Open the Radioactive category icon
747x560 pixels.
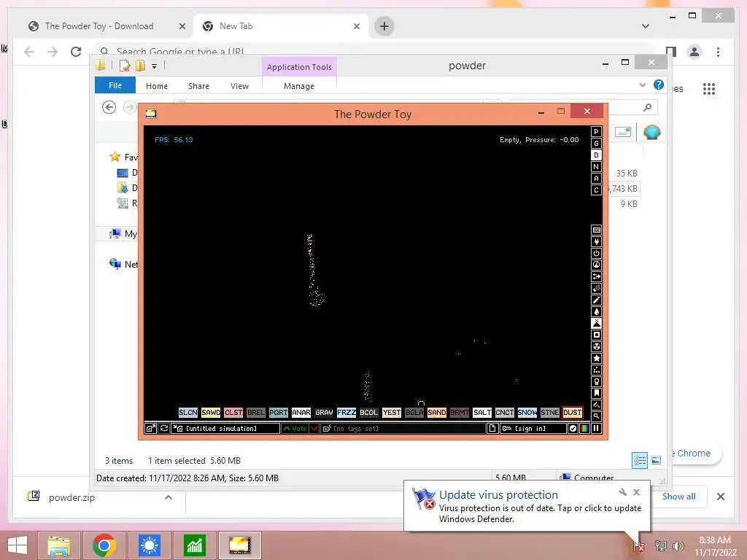point(596,346)
